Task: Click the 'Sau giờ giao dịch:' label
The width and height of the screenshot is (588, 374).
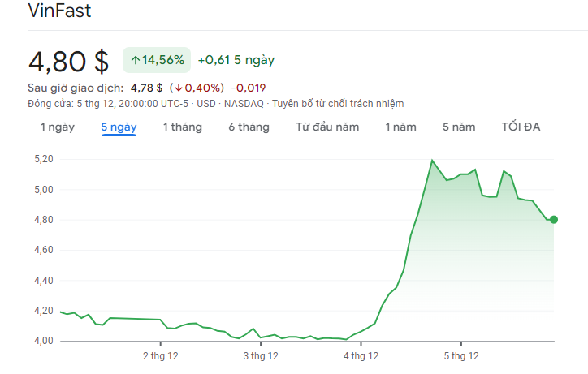Action: 76,88
